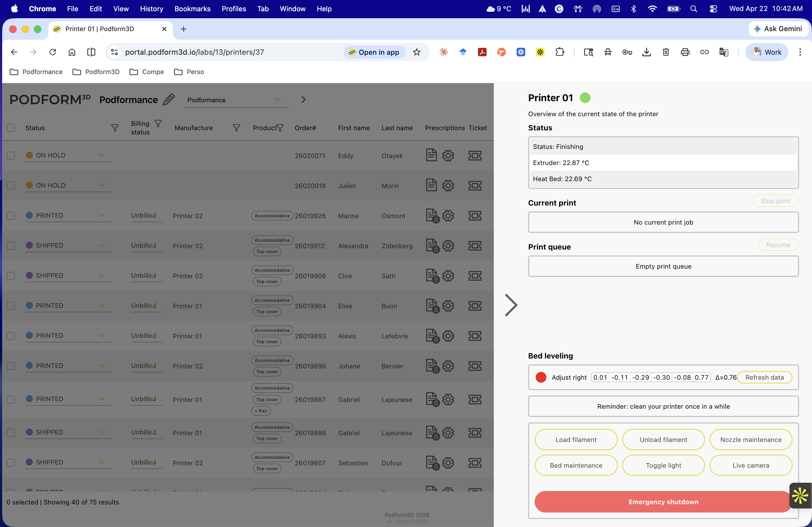Viewport: 812px width, 527px height.
Task: Open the Chrome extensions puzzle icon
Action: [560, 52]
